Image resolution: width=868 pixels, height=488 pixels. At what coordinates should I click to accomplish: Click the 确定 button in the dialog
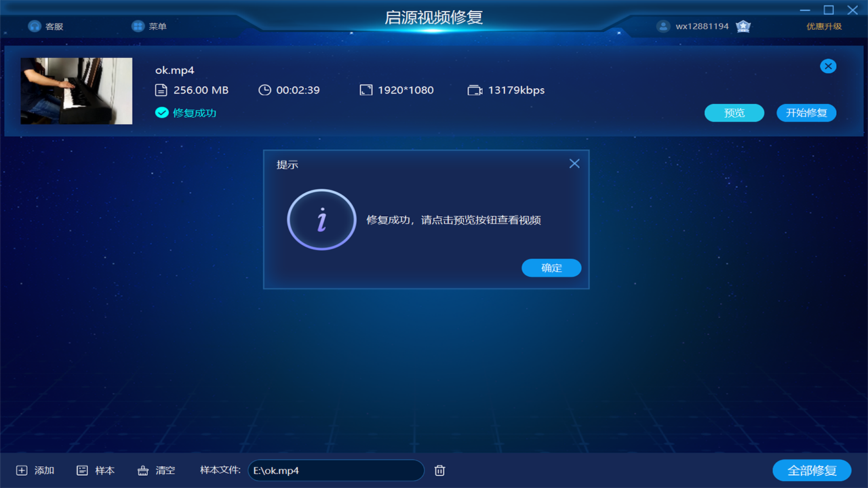(551, 268)
